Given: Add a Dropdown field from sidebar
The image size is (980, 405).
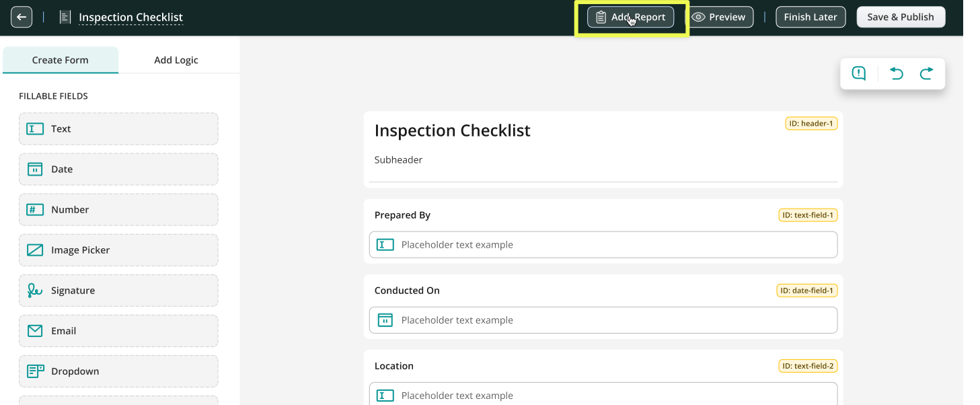Looking at the screenshot, I should point(118,371).
